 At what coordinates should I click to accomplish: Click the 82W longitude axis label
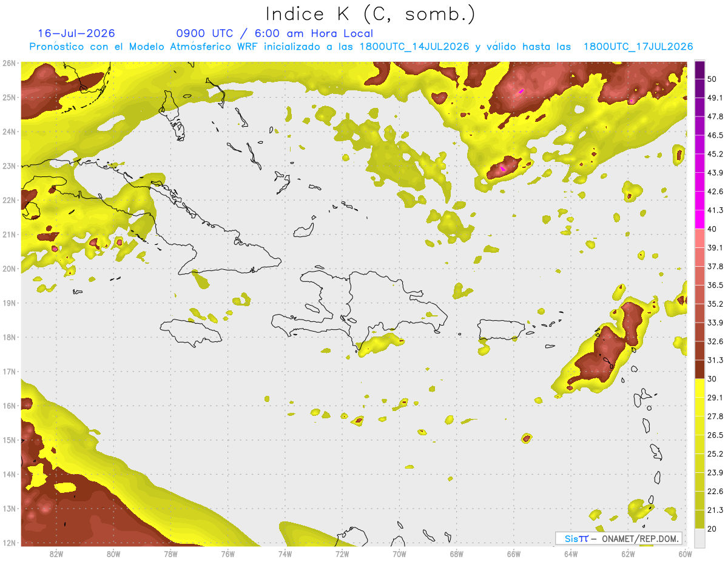point(56,554)
